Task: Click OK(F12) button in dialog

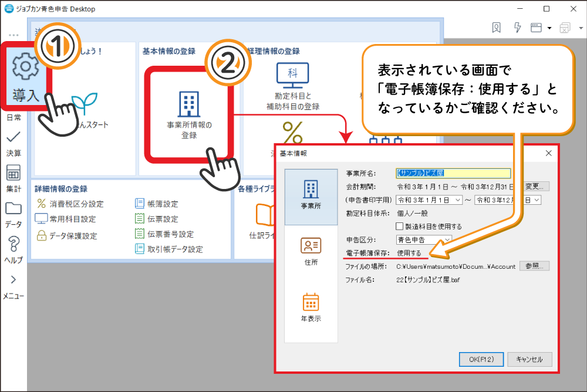Action: 481,359
